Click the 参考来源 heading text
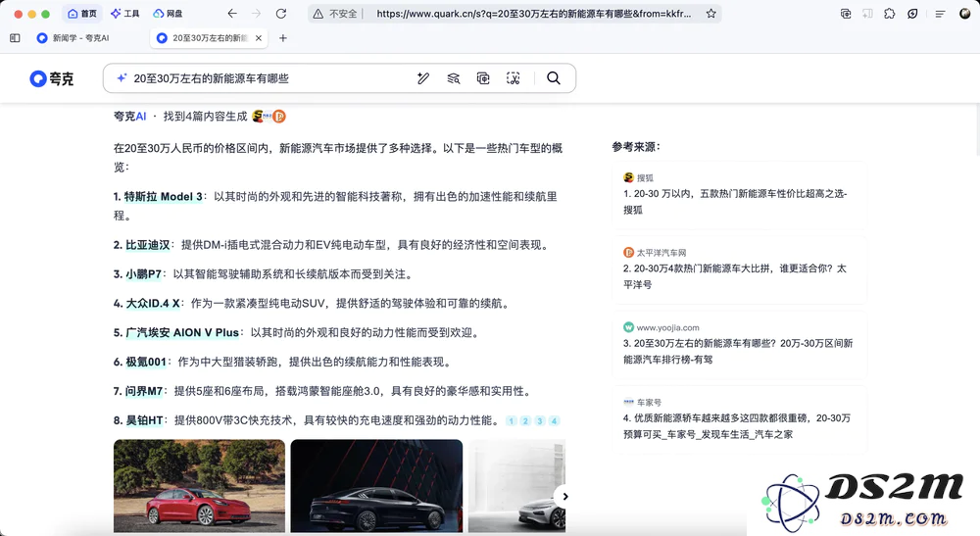 click(x=636, y=147)
